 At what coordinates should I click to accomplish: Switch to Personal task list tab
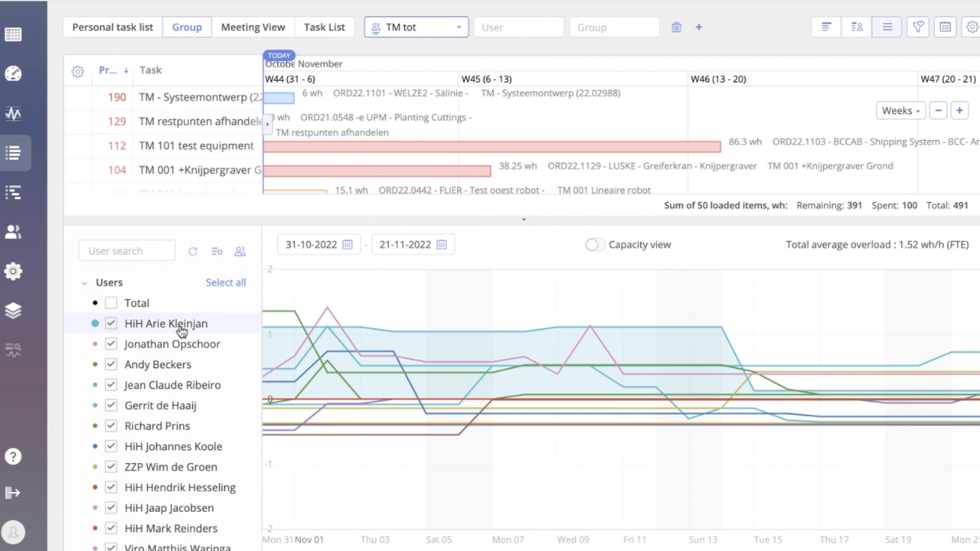point(113,27)
